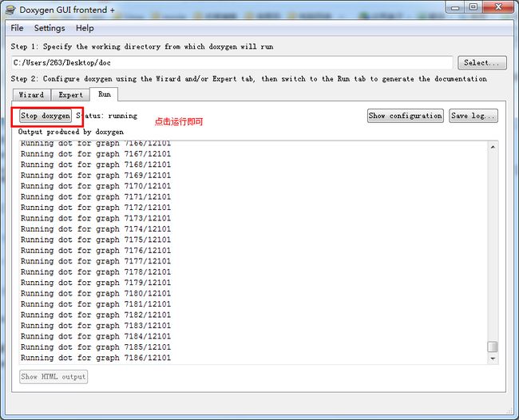Minimize the Doxygen GUI window
Screen dimensions: 519x420
point(455,7)
